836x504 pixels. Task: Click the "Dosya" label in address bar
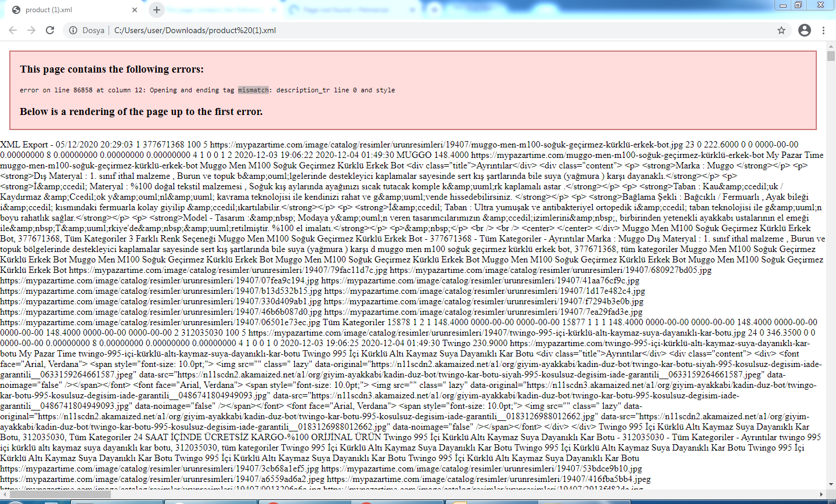[x=93, y=30]
